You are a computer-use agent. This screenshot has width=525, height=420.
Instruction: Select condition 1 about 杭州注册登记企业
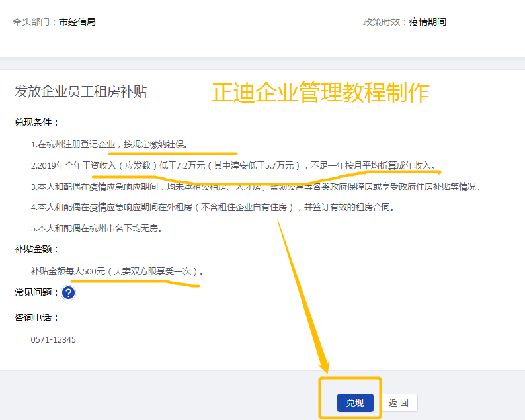(x=114, y=144)
